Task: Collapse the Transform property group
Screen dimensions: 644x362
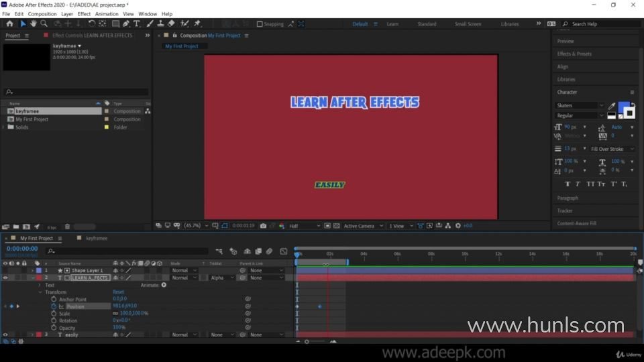Action: pyautogui.click(x=40, y=292)
